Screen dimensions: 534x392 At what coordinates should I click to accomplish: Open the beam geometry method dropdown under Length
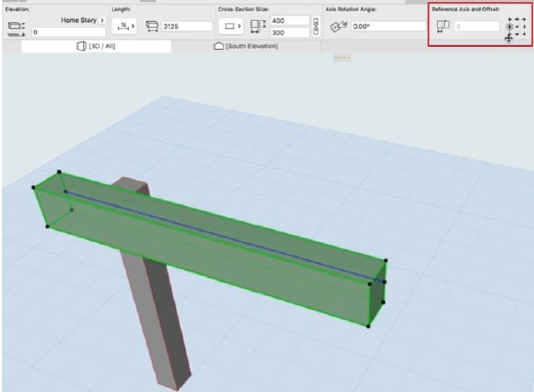coord(125,26)
